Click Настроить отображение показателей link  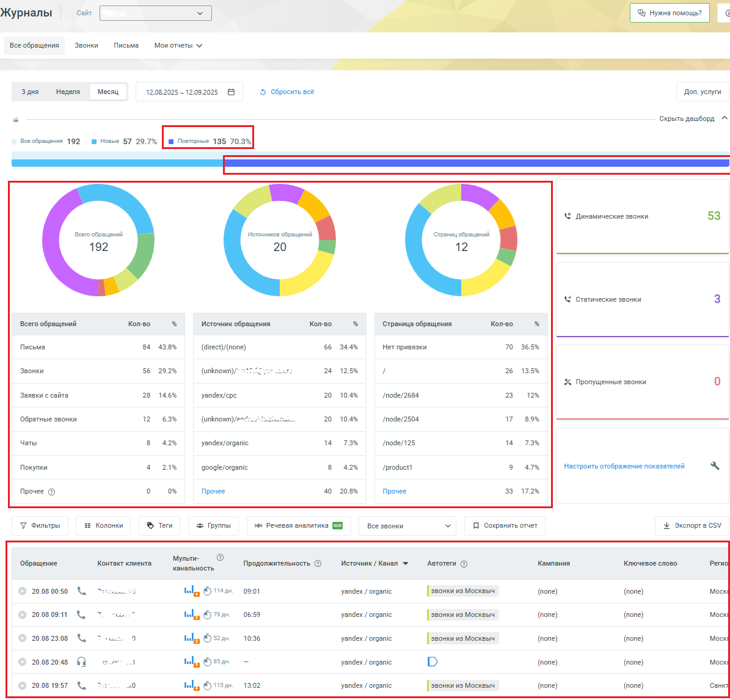(624, 466)
